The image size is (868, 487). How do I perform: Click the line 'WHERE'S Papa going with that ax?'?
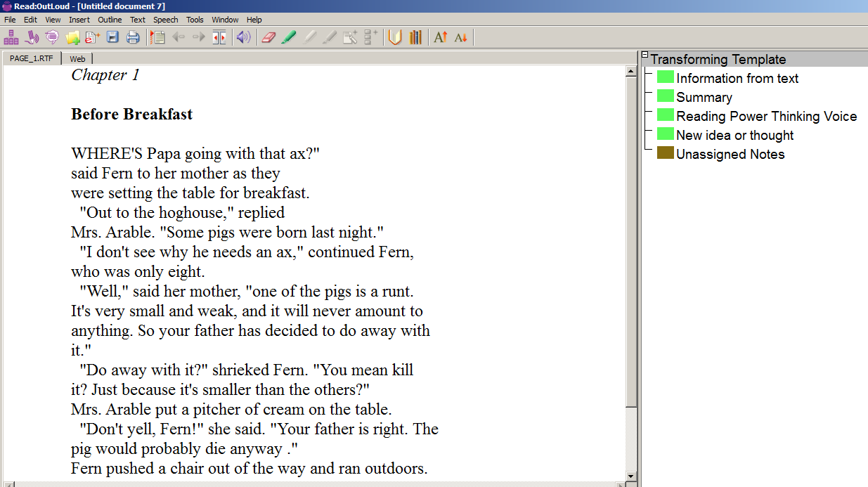196,154
